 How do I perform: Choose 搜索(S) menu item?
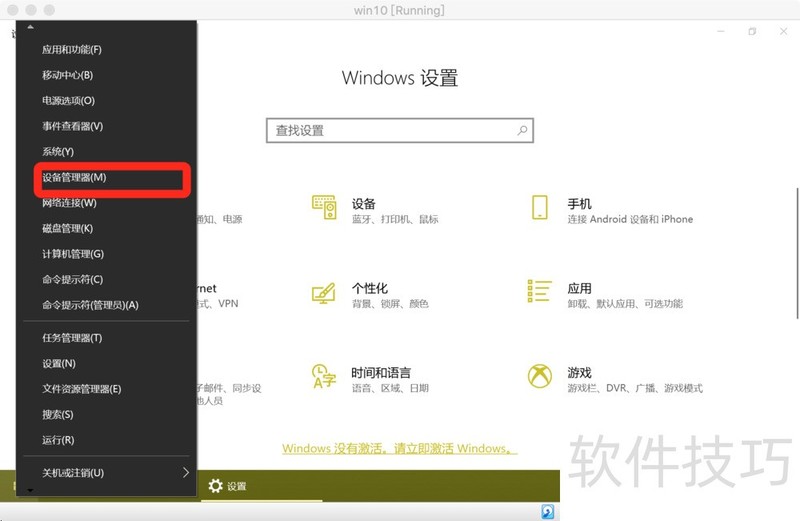[x=106, y=414]
